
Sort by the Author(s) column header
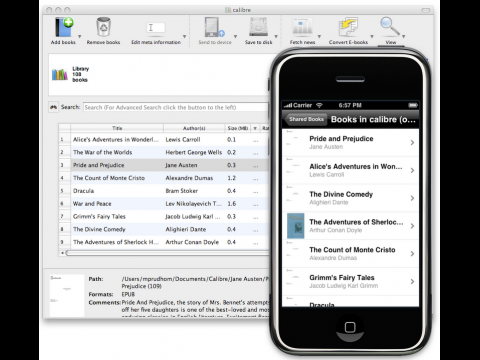tap(194, 128)
